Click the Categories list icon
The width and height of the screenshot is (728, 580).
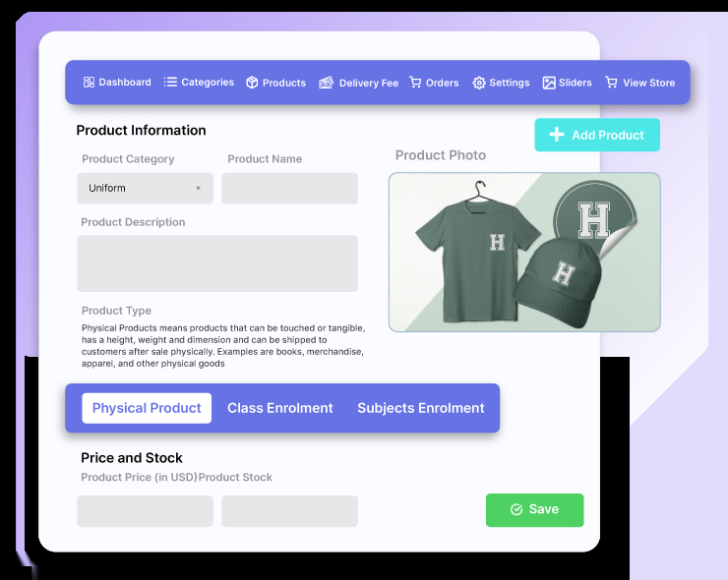click(x=170, y=83)
